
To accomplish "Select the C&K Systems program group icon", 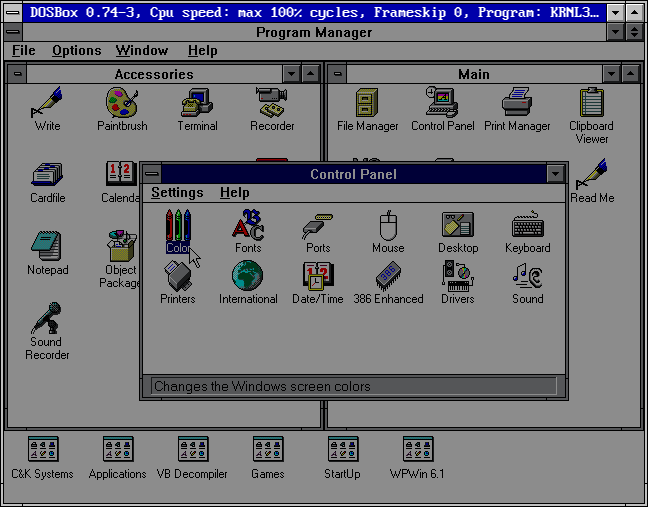I will click(43, 457).
